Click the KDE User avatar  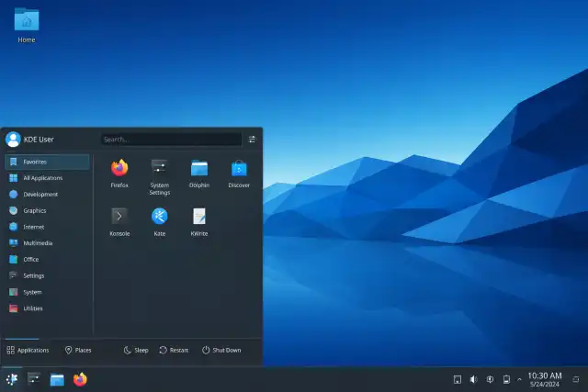tap(13, 140)
